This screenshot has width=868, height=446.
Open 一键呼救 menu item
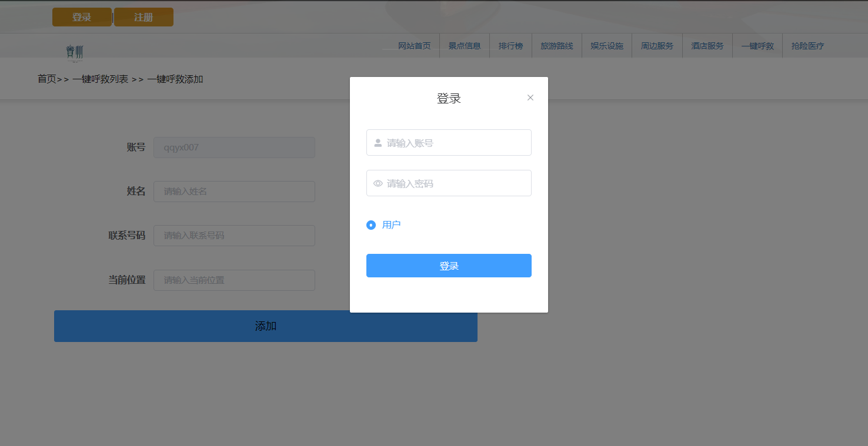tap(757, 46)
